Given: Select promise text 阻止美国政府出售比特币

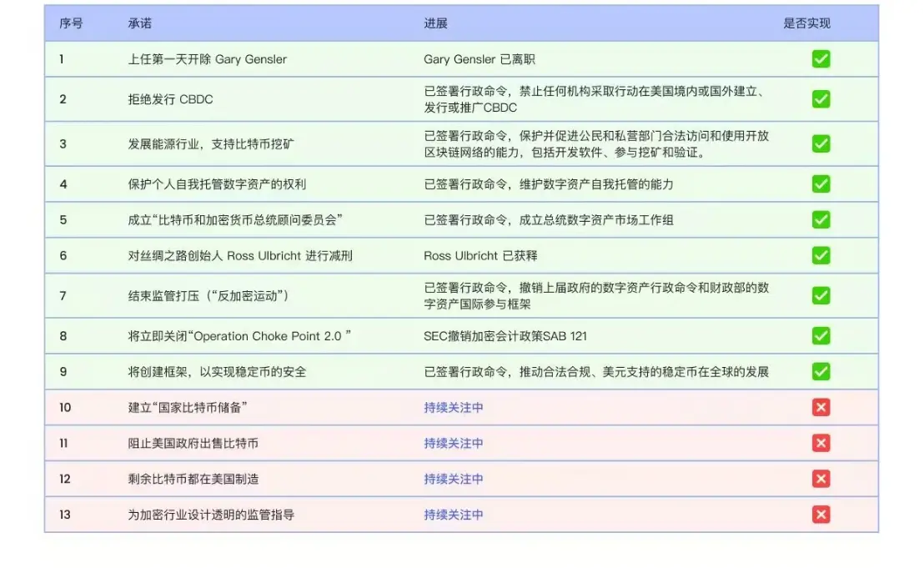Looking at the screenshot, I should (193, 444).
